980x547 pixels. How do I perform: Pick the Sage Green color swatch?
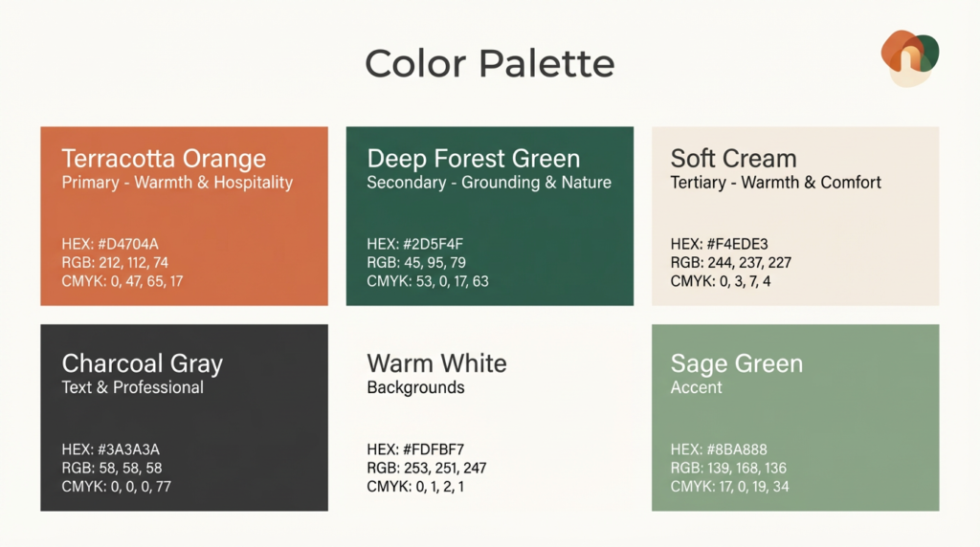[794, 417]
